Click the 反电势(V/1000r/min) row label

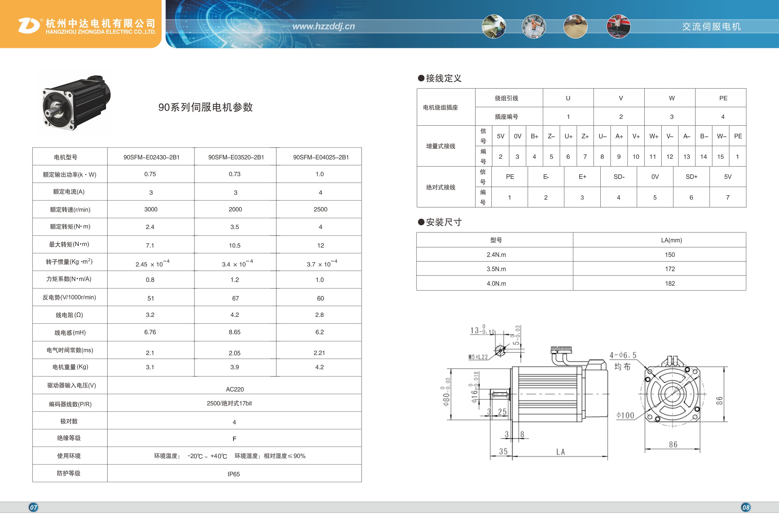(x=69, y=297)
